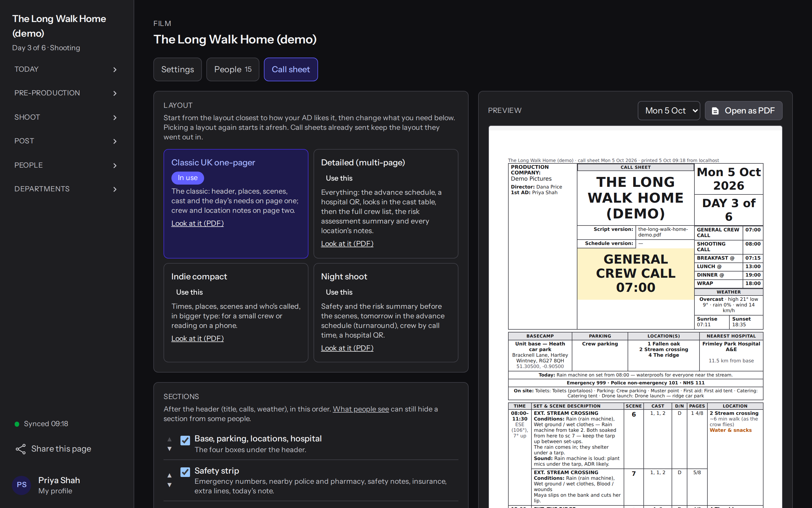Click 'GENERAL CREW CALL 07:00' yellow box in preview
Screen dimensions: 812x508
point(636,273)
